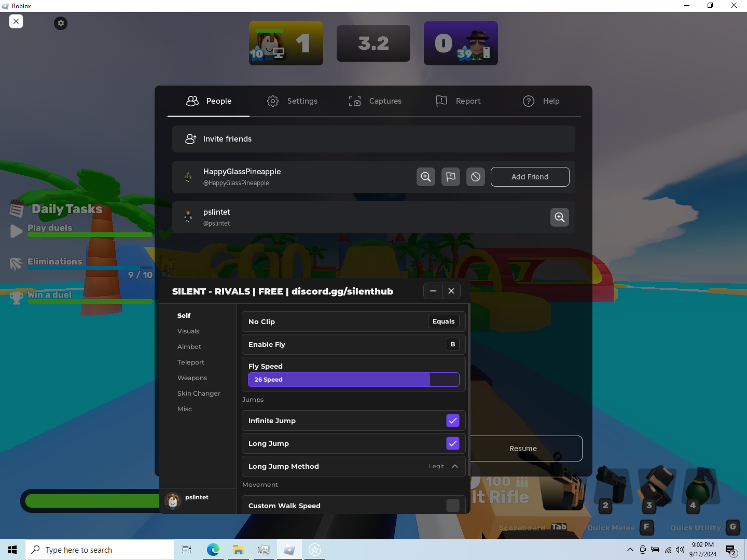The width and height of the screenshot is (747, 560).
Task: Open the Report tab
Action: [458, 101]
